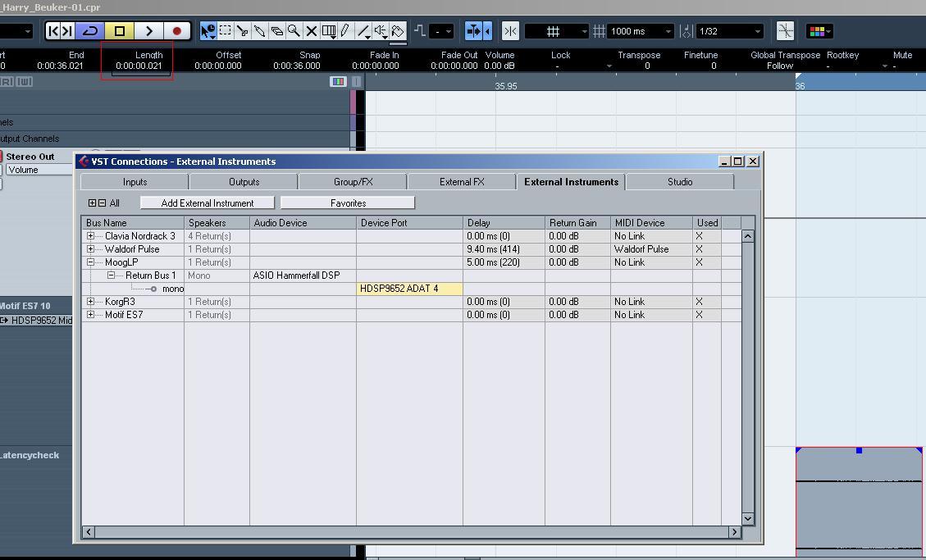This screenshot has width=926, height=560.
Task: Select the Play speaker tool
Action: click(381, 30)
